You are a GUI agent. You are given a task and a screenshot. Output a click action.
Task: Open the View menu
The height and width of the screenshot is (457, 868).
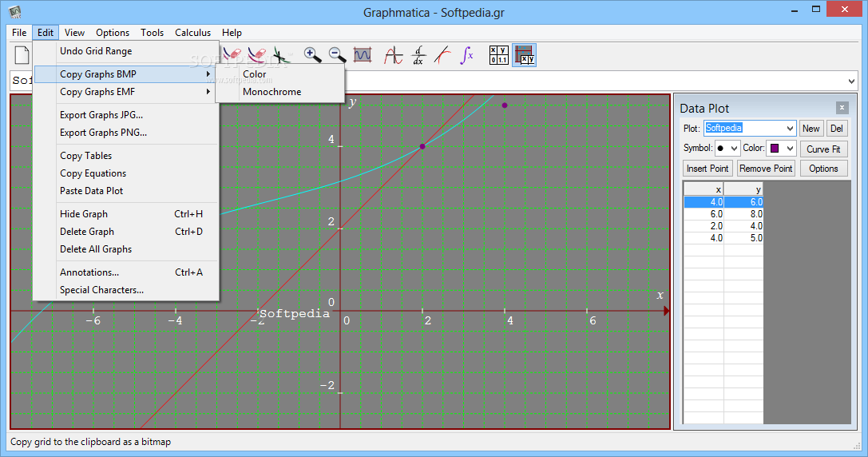[74, 33]
